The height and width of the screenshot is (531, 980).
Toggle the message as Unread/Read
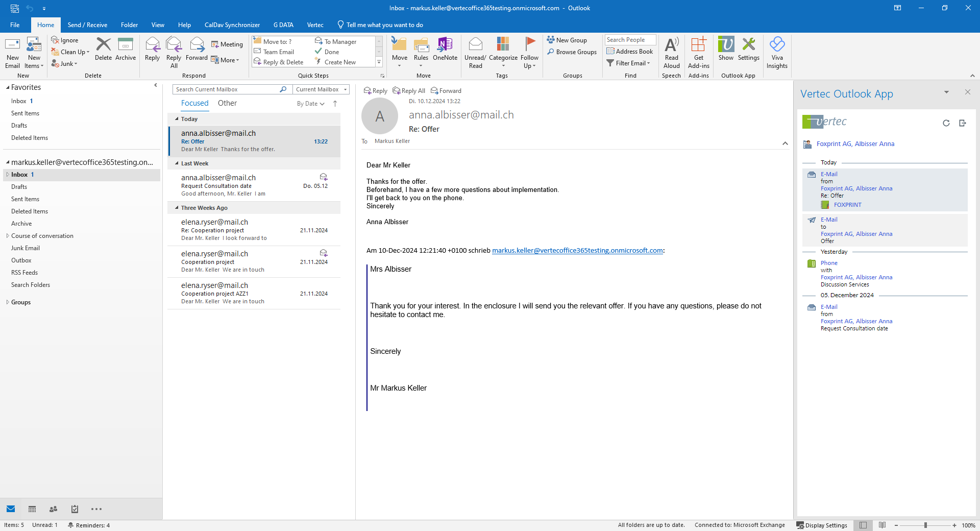(475, 51)
